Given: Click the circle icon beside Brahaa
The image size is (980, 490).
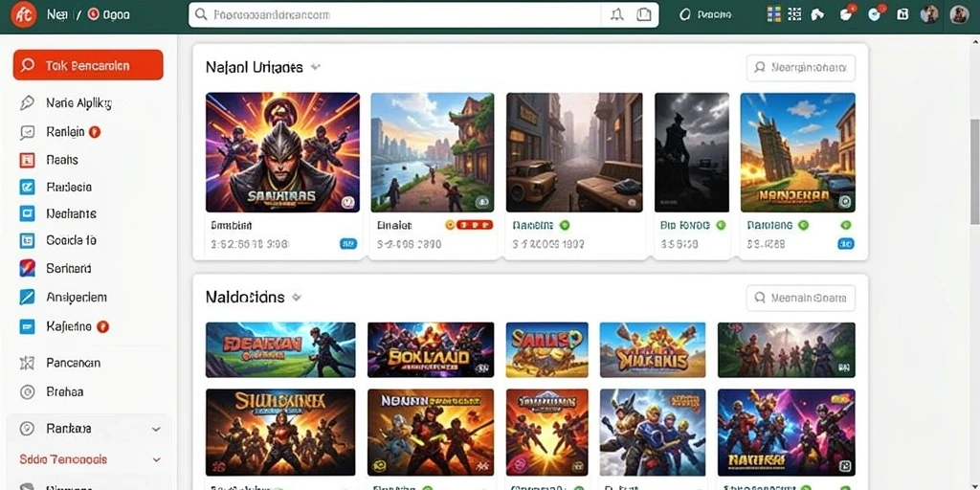Looking at the screenshot, I should point(27,391).
